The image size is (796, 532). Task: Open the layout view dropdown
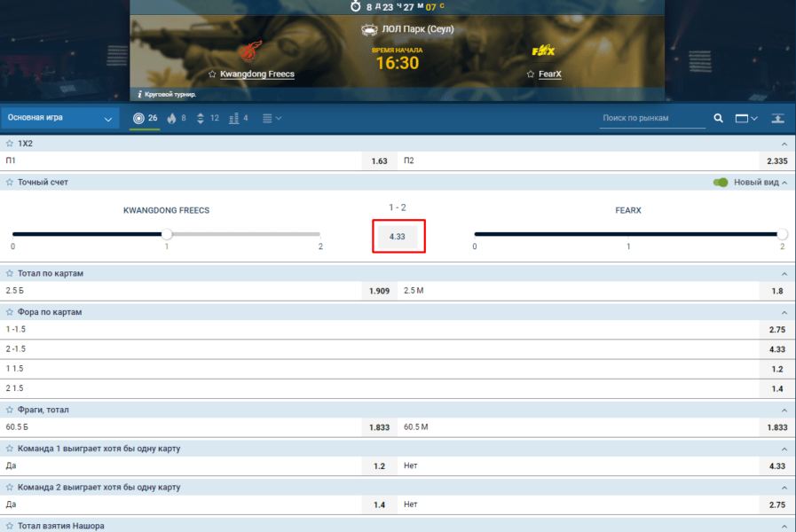point(745,118)
